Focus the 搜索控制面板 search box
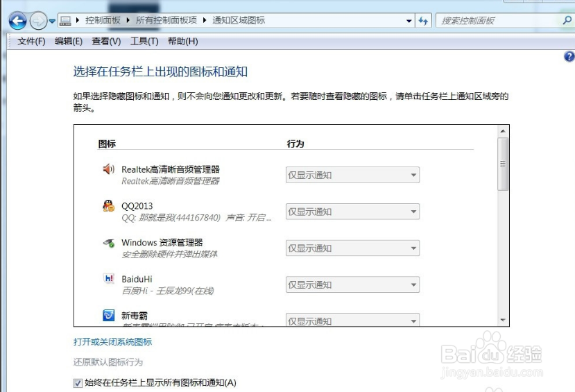The width and height of the screenshot is (575, 392). [x=499, y=21]
